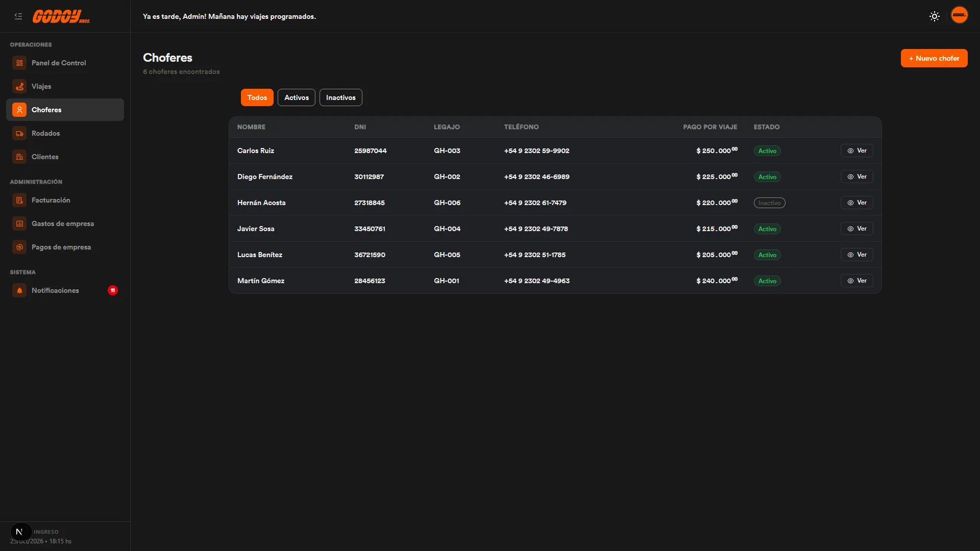Click the Nuevo chofer button

click(934, 58)
